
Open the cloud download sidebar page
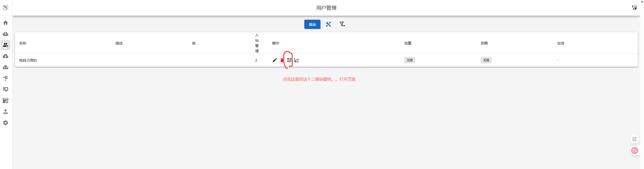pos(6,34)
